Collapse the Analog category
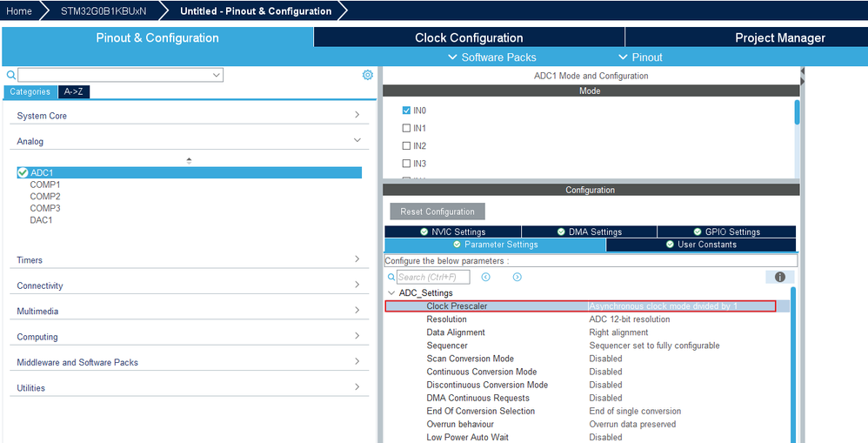This screenshot has height=443, width=868. tap(357, 140)
